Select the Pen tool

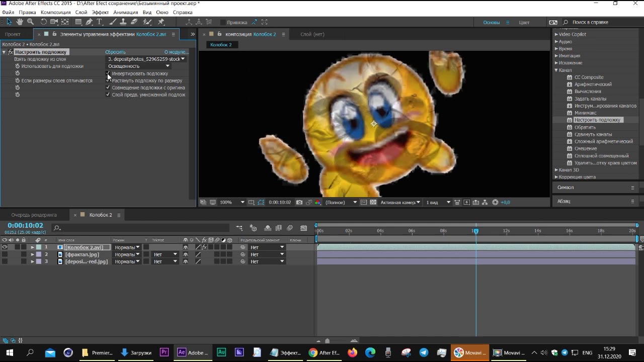click(x=89, y=22)
